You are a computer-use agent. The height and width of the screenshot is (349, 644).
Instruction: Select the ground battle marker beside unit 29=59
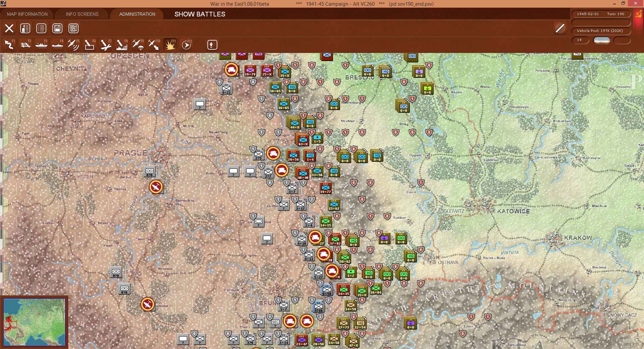point(273,153)
